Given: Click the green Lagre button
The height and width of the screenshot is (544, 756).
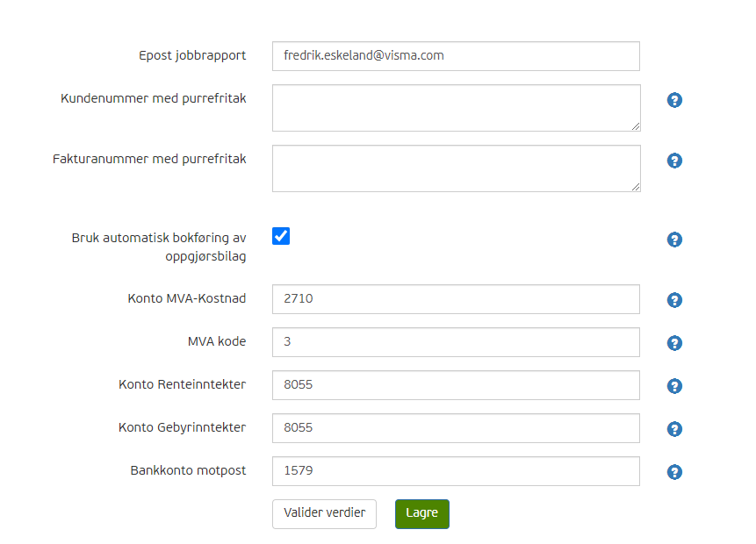Looking at the screenshot, I should click(421, 513).
